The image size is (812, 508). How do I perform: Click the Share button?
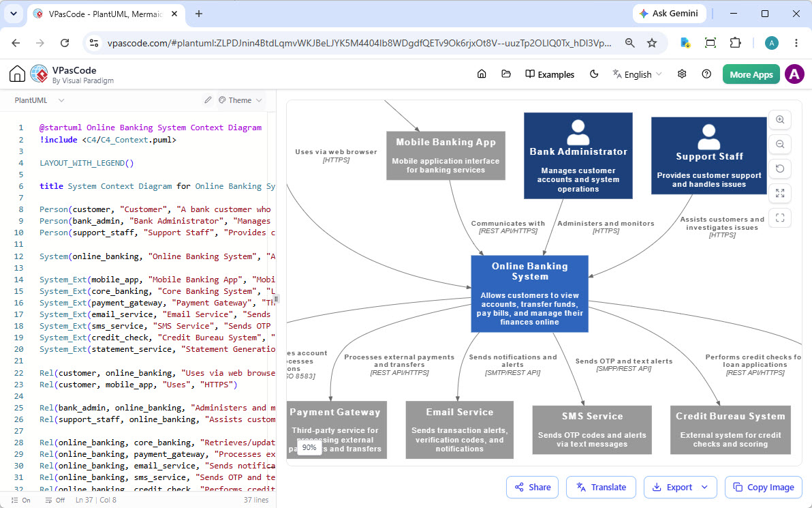(x=532, y=488)
